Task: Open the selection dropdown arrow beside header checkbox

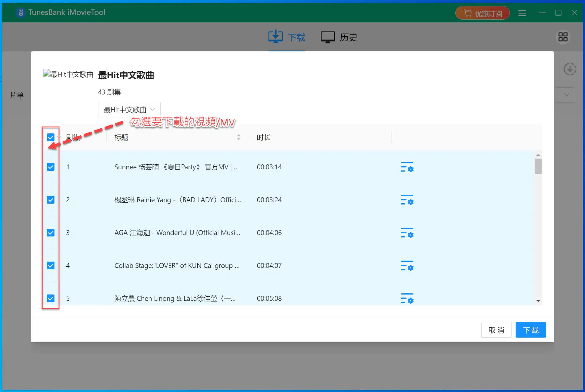Action: tap(59, 138)
